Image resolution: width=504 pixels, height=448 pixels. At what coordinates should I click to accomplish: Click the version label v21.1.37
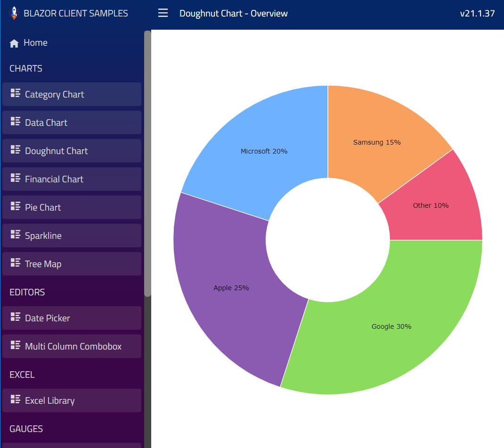477,13
